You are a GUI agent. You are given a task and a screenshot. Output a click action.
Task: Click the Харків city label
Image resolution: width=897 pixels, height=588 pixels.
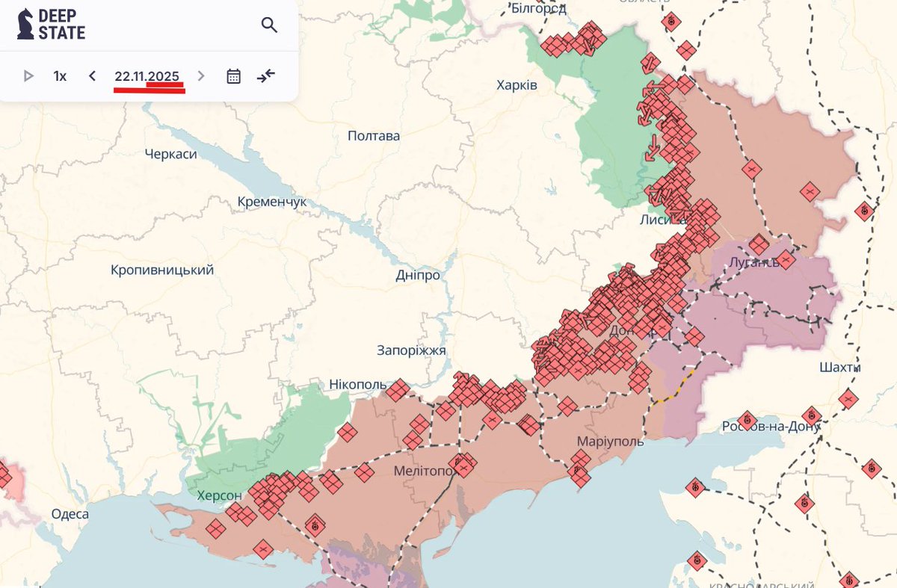(x=517, y=85)
